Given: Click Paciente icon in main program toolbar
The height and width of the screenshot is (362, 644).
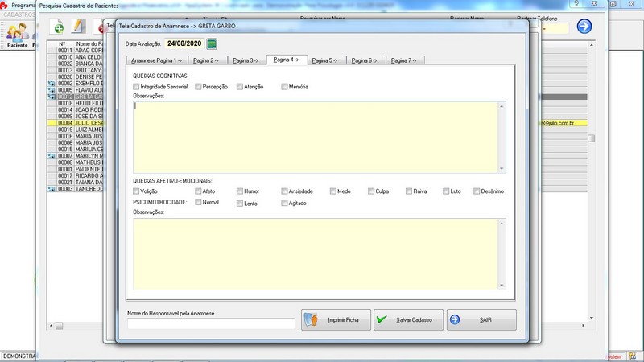Looking at the screenshot, I should [18, 35].
